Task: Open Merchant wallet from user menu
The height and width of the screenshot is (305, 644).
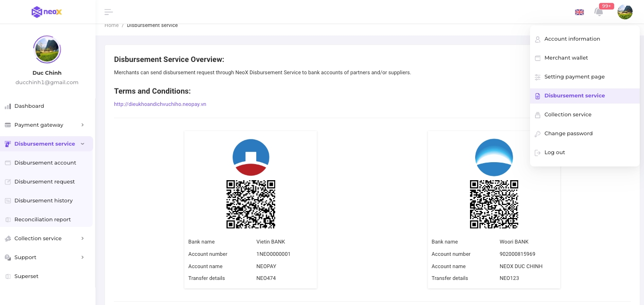Action: tap(566, 58)
